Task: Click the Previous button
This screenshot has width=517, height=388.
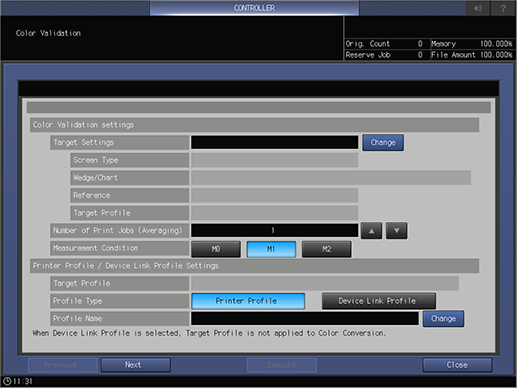Action: pyautogui.click(x=63, y=365)
